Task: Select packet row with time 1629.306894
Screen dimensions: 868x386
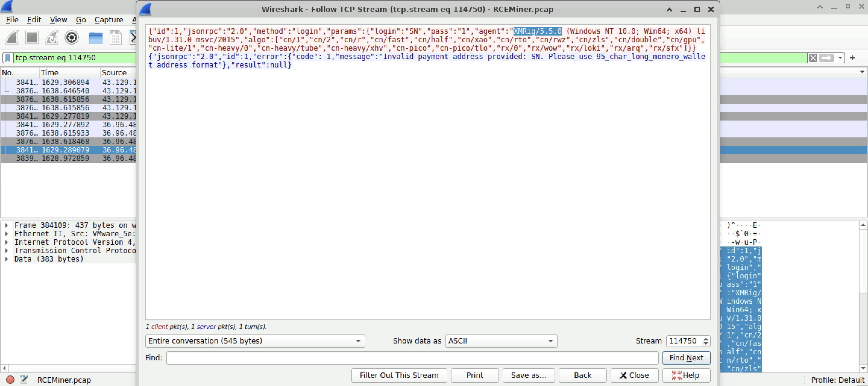Action: [68, 82]
